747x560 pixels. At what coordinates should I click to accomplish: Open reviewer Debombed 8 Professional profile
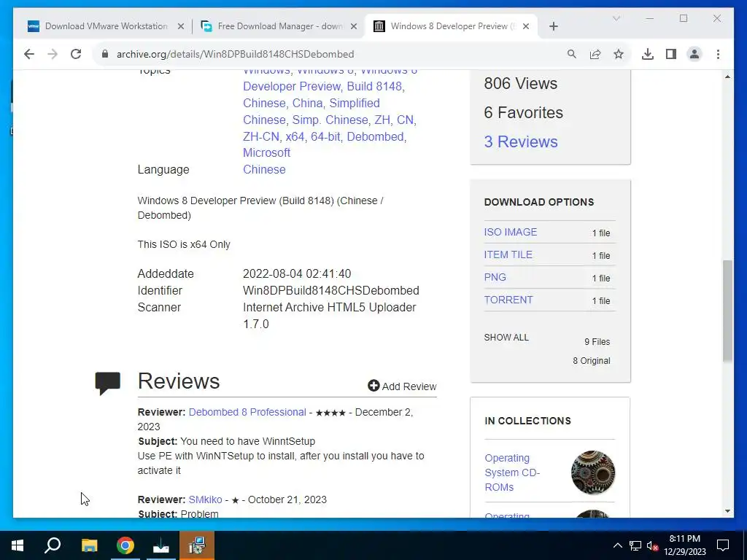click(247, 412)
